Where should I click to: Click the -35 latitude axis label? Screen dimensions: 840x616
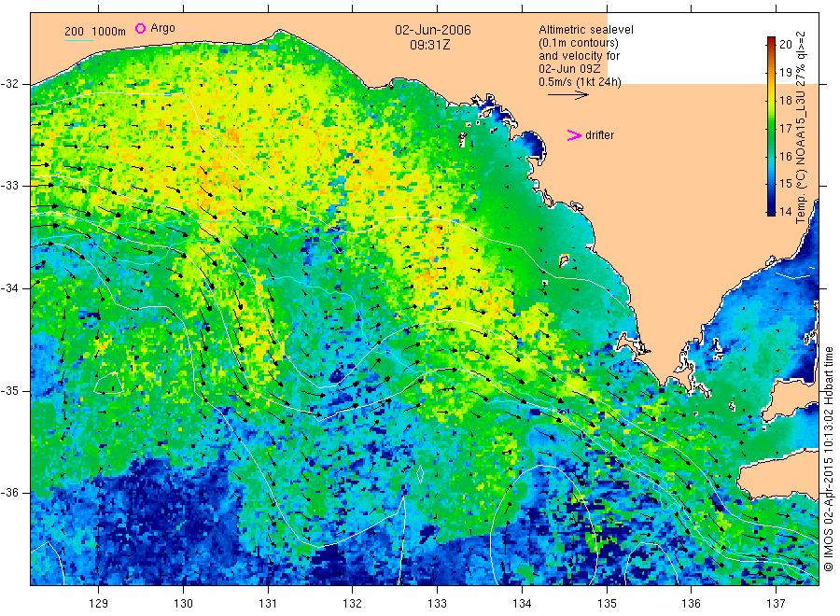tap(9, 390)
